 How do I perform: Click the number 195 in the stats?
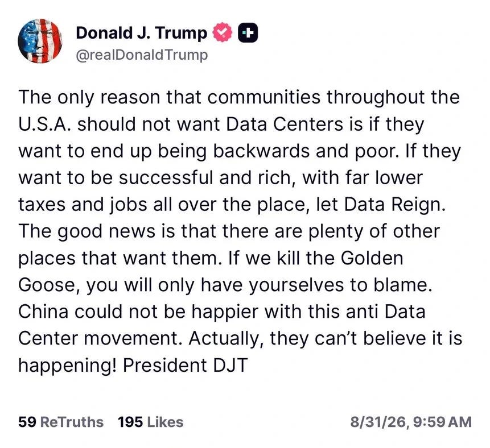point(131,422)
